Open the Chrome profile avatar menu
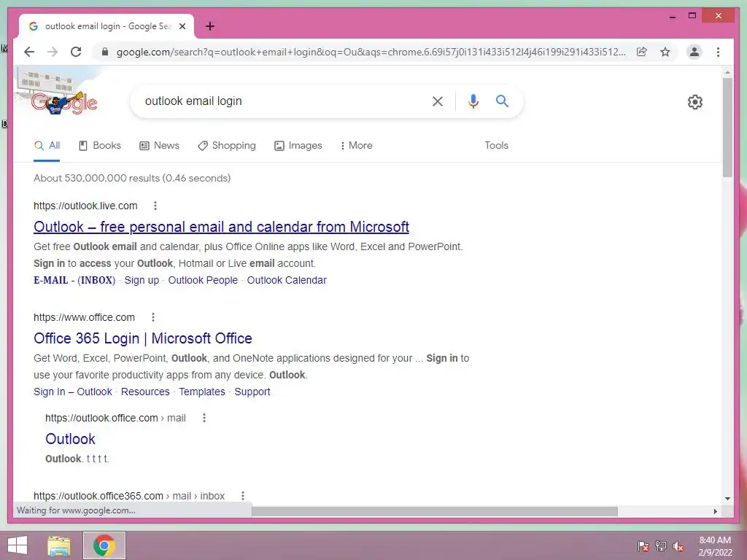The width and height of the screenshot is (747, 560). coord(694,52)
